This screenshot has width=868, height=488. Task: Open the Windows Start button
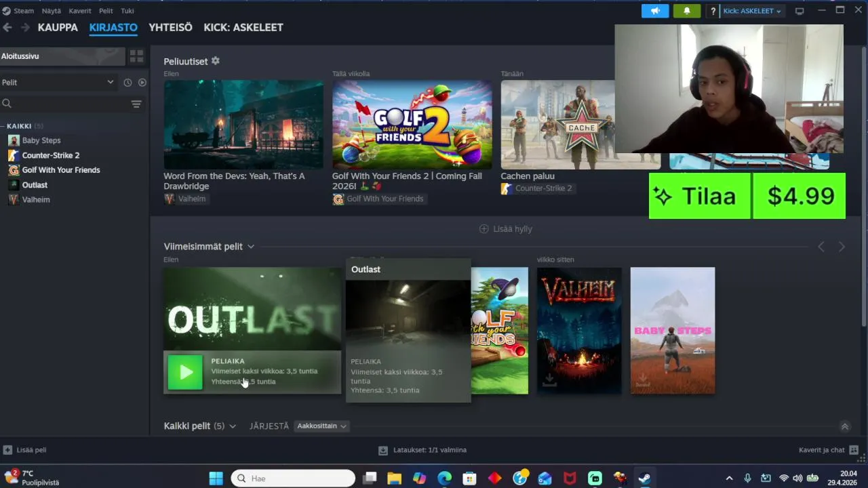click(x=216, y=479)
